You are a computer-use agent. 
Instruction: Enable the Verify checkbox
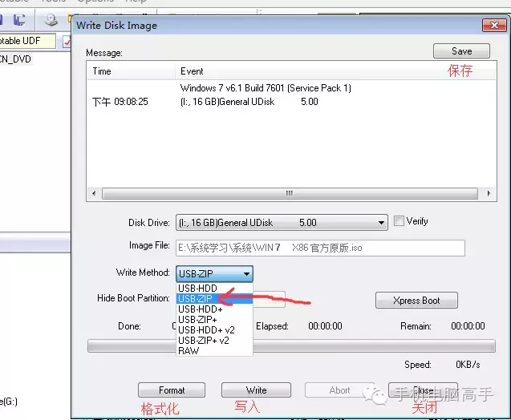(x=399, y=221)
